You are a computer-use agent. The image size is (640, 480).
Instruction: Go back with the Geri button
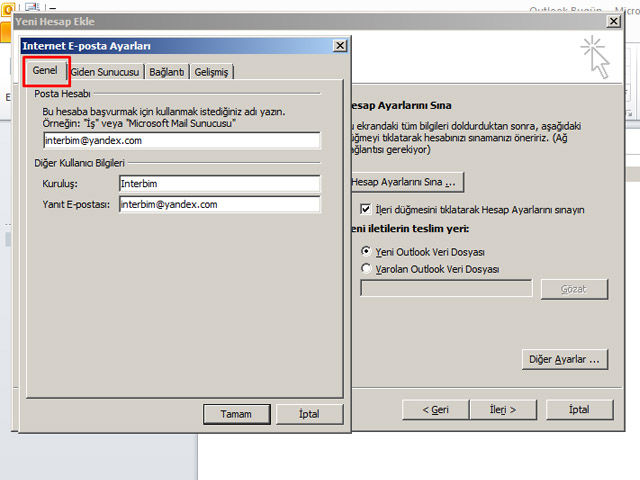point(435,409)
